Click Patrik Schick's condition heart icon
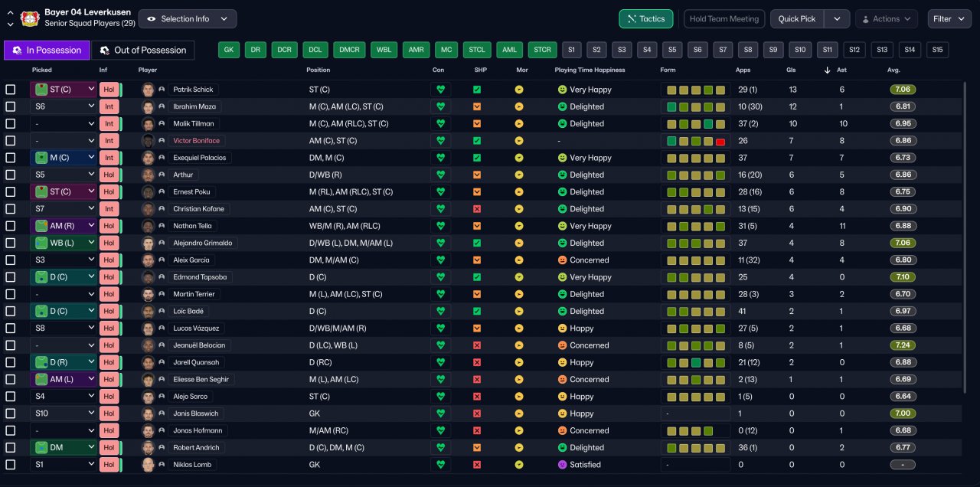 click(440, 90)
